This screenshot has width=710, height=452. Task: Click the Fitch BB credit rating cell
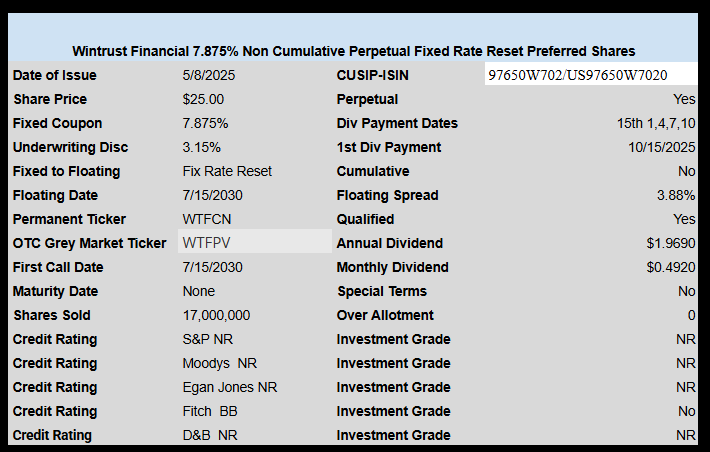[x=210, y=411]
